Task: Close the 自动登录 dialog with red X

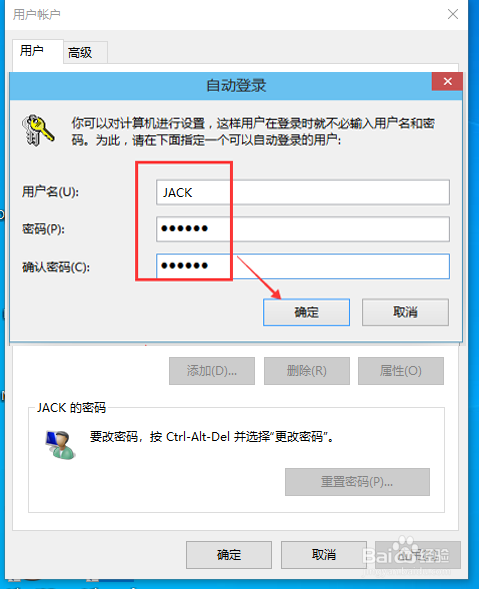Action: [447, 82]
